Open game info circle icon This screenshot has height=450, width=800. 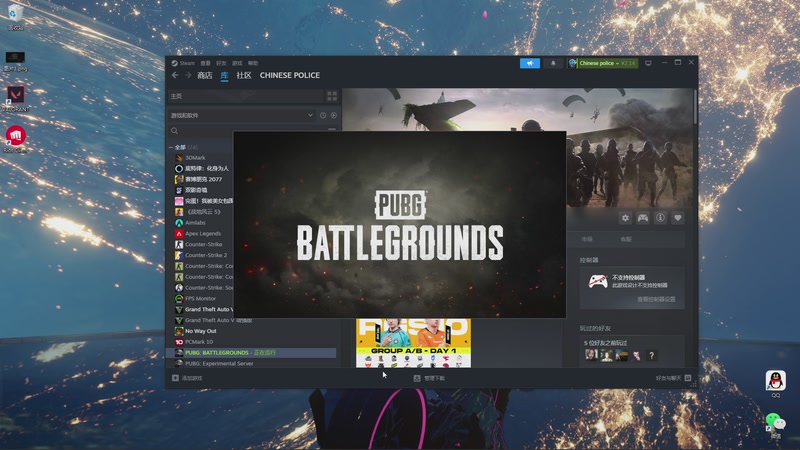660,218
